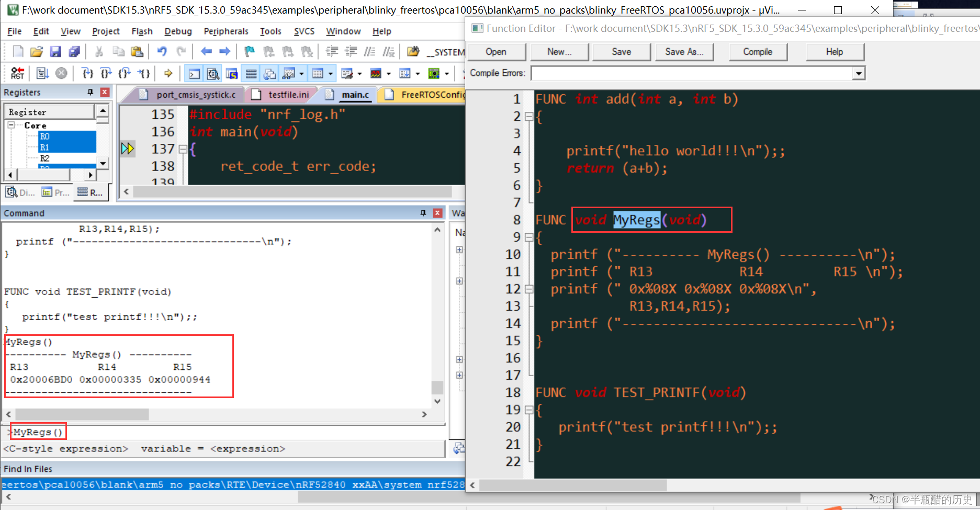Undo the last edit
The width and height of the screenshot is (980, 510).
coord(162,51)
